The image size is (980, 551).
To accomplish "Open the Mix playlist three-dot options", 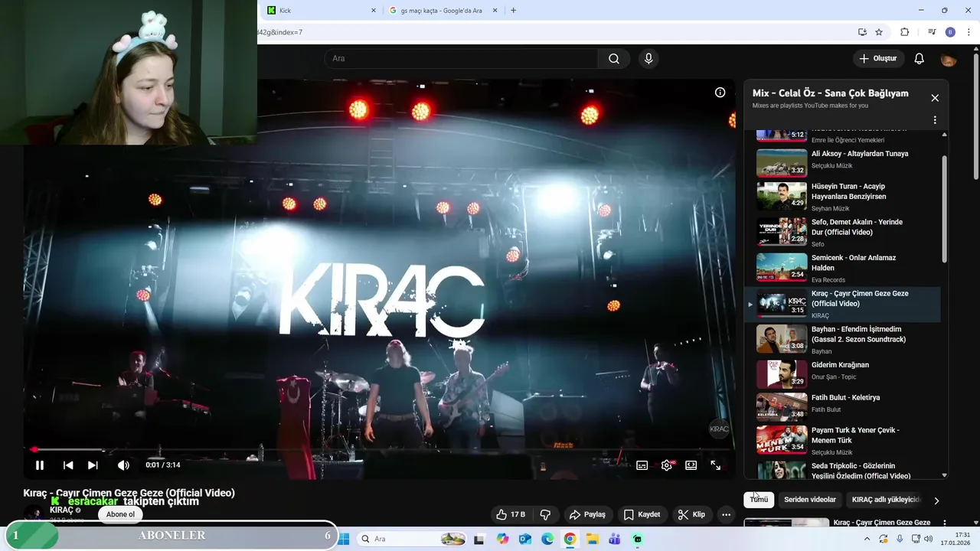I will coord(935,120).
